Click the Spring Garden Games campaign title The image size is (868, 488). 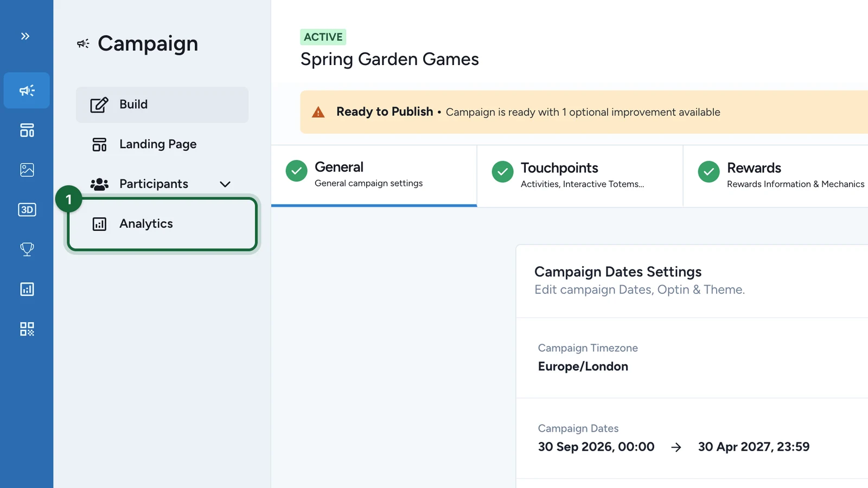click(390, 59)
